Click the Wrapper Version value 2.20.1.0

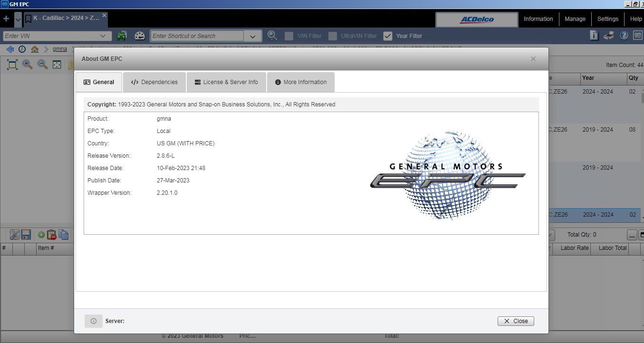(x=167, y=193)
